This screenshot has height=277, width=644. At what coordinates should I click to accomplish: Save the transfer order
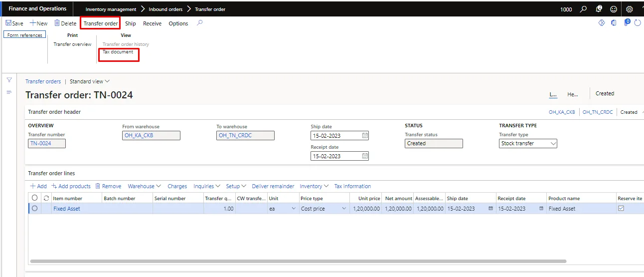14,23
